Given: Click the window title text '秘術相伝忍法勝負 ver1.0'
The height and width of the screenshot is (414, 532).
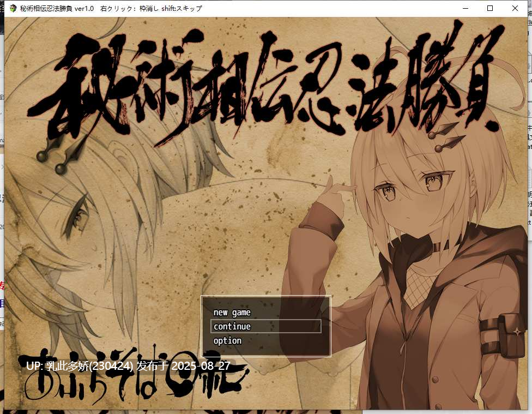Looking at the screenshot, I should coord(57,9).
